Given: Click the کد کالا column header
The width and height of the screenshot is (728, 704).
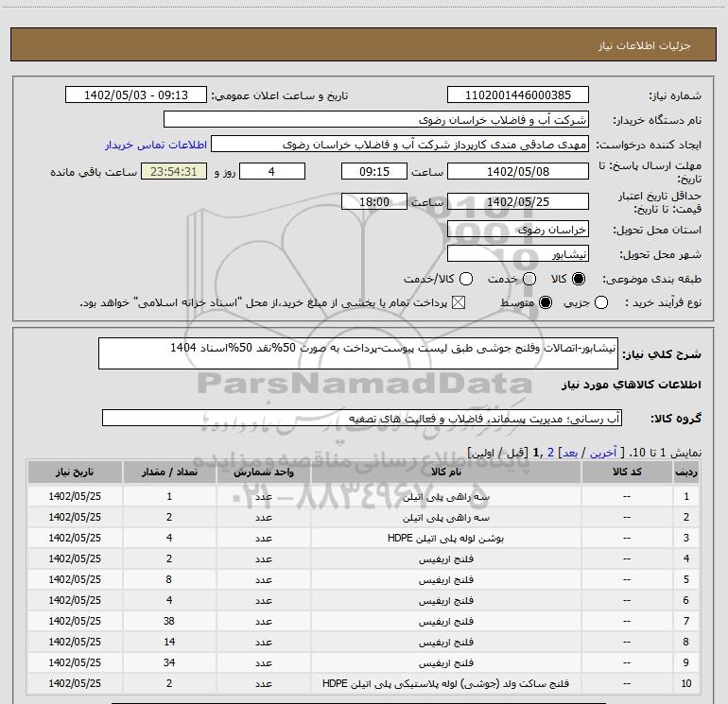Looking at the screenshot, I should tap(627, 472).
